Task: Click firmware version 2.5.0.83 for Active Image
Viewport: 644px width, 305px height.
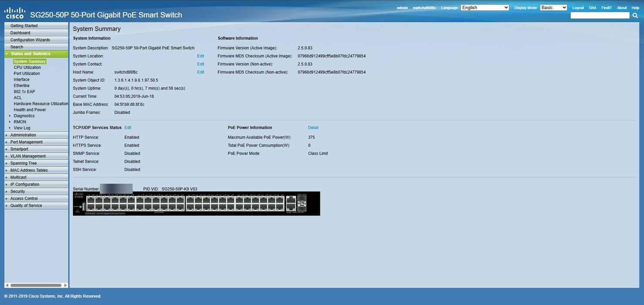Action: click(x=305, y=48)
